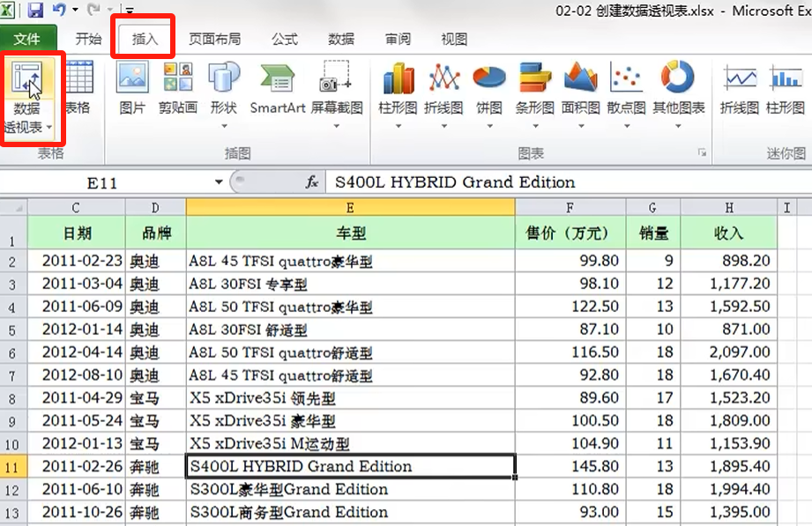The image size is (812, 526).
Task: Switch to the Data (数据) tab
Action: pos(341,38)
